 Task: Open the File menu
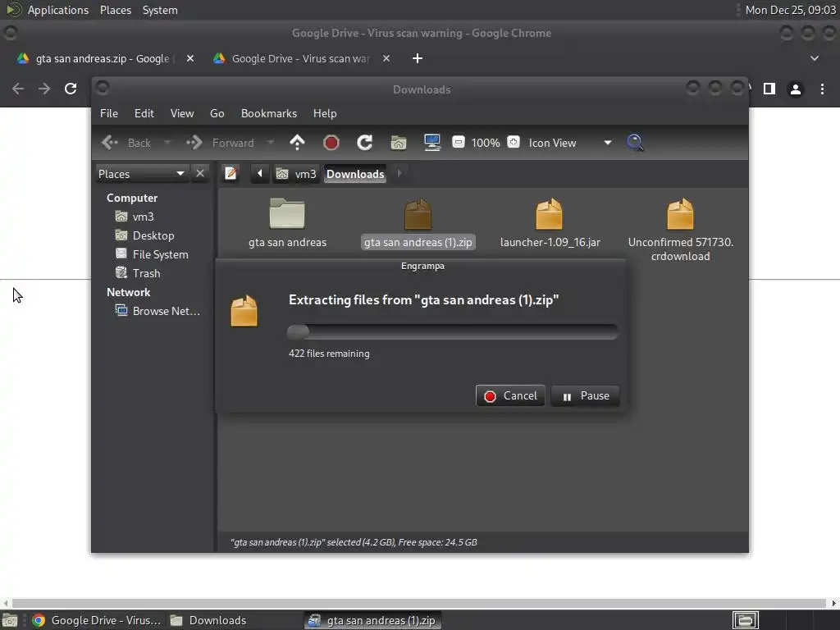point(109,113)
